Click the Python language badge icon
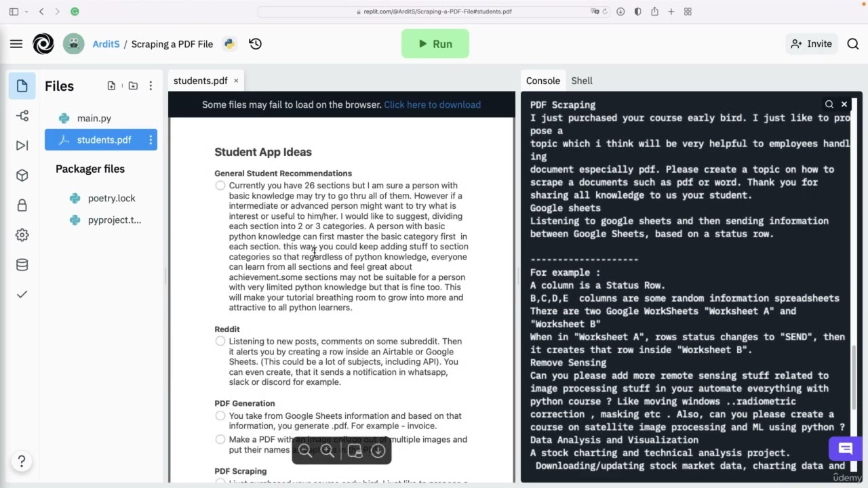This screenshot has width=868, height=488. coord(229,44)
